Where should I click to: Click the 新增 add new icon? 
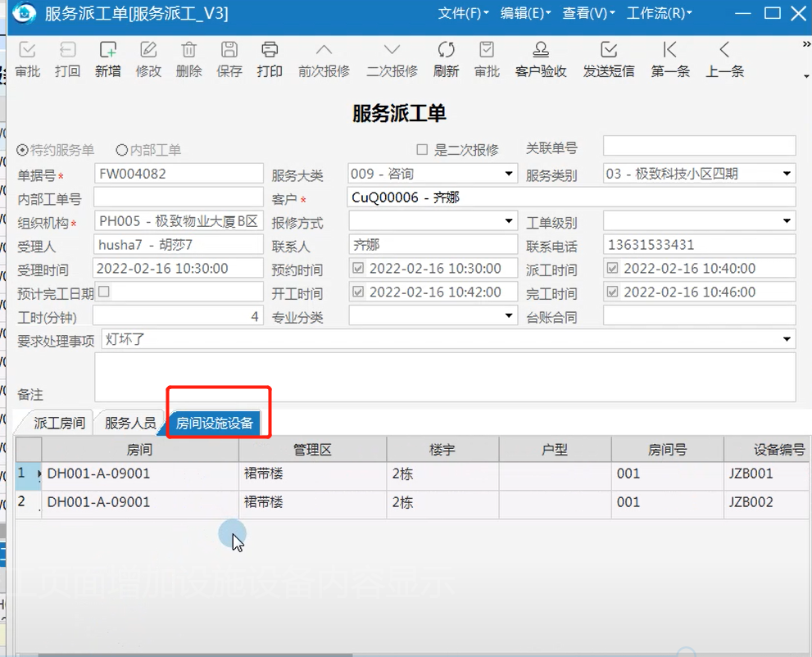click(x=107, y=50)
